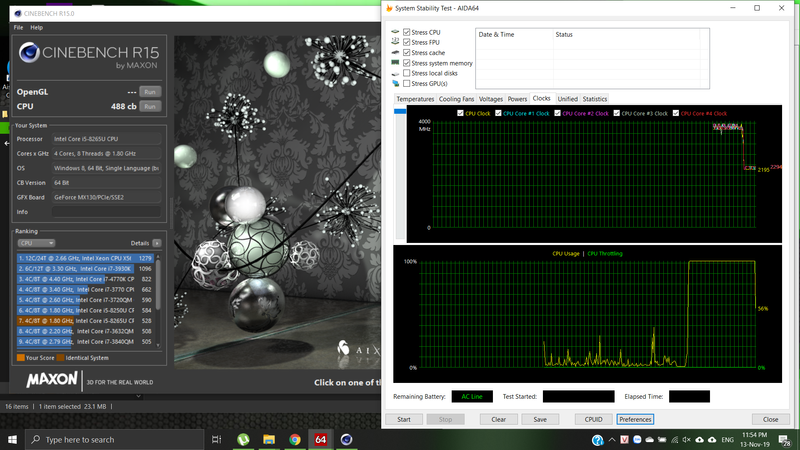Click the blue help icon in system tray
Image resolution: width=800 pixels, height=450 pixels.
pyautogui.click(x=597, y=440)
